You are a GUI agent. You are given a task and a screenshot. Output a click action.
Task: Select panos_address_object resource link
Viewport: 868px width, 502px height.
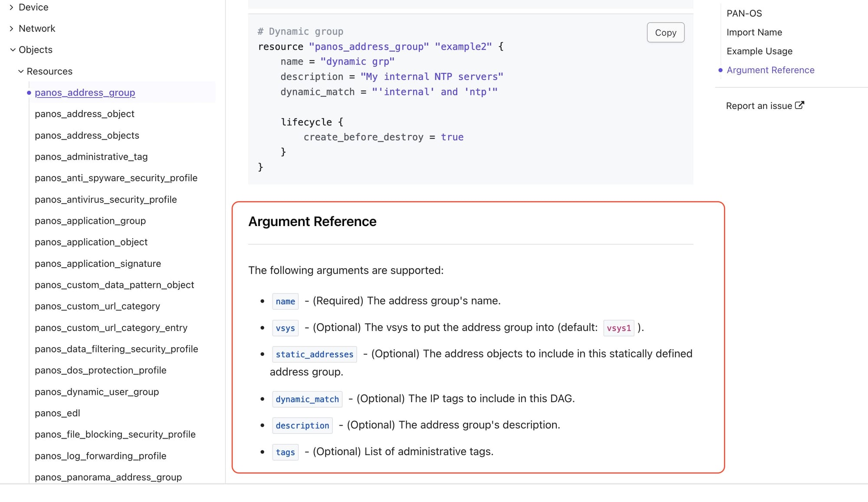tap(84, 114)
